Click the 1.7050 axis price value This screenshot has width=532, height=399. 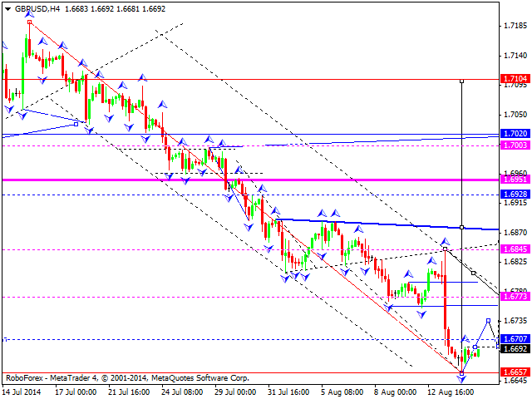click(515, 115)
